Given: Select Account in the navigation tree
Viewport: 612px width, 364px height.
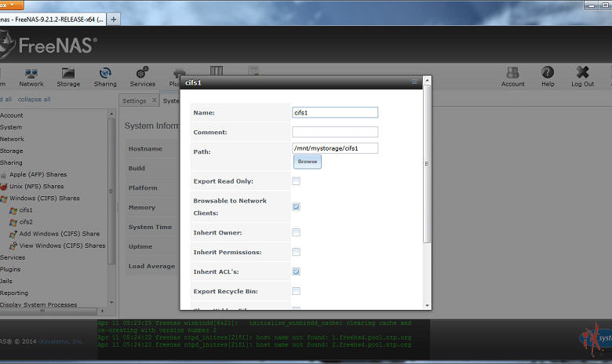Looking at the screenshot, I should click(x=11, y=115).
